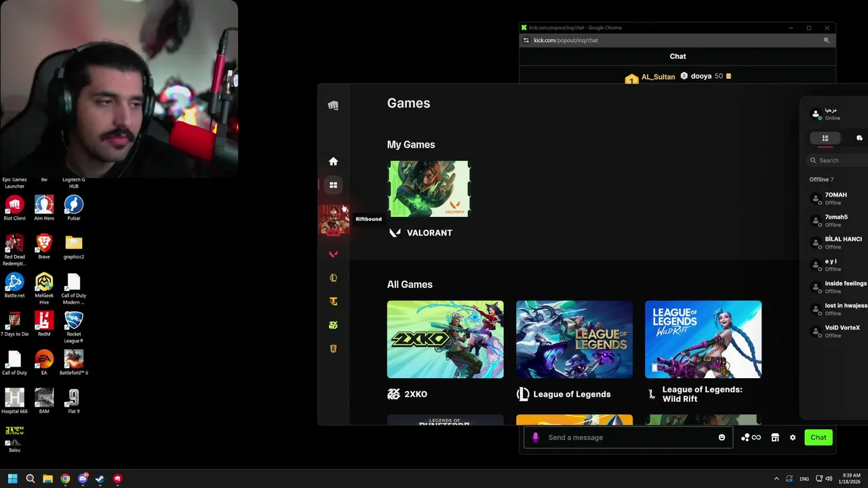This screenshot has height=488, width=868.
Task: Click the green Chat button
Action: coord(818,437)
